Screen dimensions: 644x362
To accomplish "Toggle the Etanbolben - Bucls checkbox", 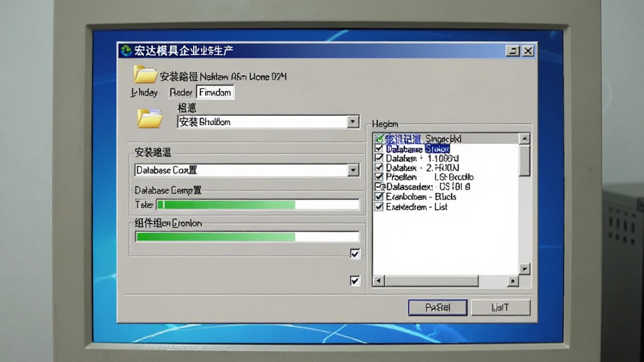I will tap(379, 197).
